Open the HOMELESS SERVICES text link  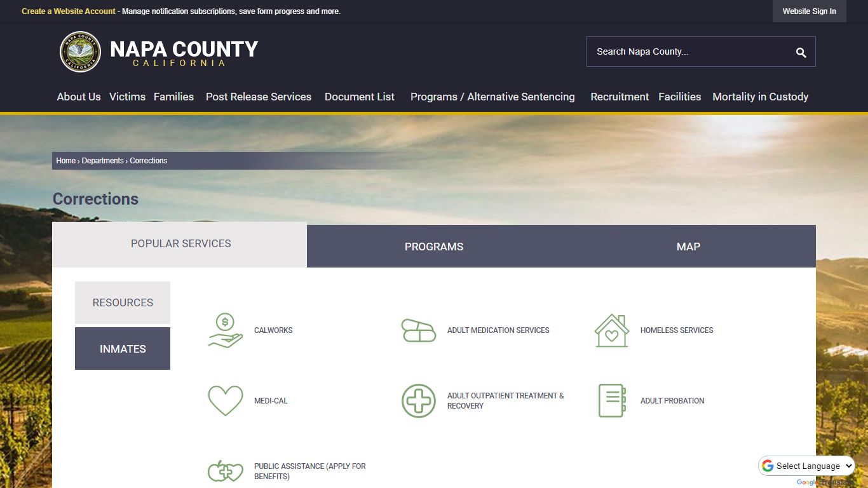pyautogui.click(x=677, y=330)
